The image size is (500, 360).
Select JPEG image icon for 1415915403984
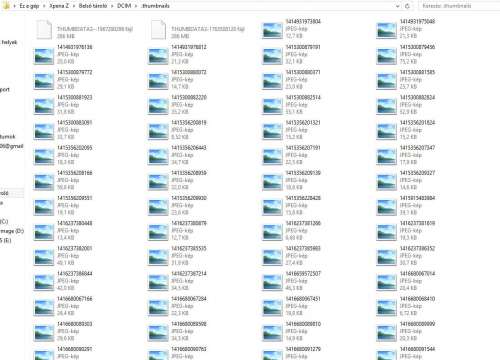[x=386, y=207]
